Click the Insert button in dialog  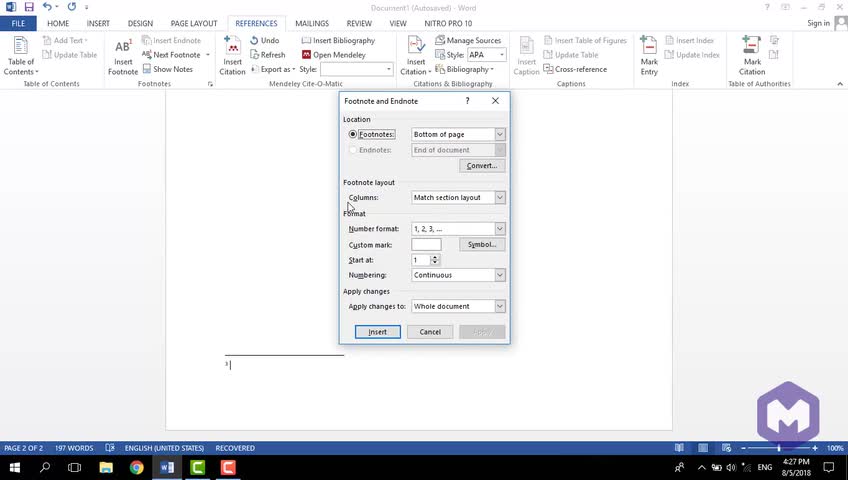377,332
